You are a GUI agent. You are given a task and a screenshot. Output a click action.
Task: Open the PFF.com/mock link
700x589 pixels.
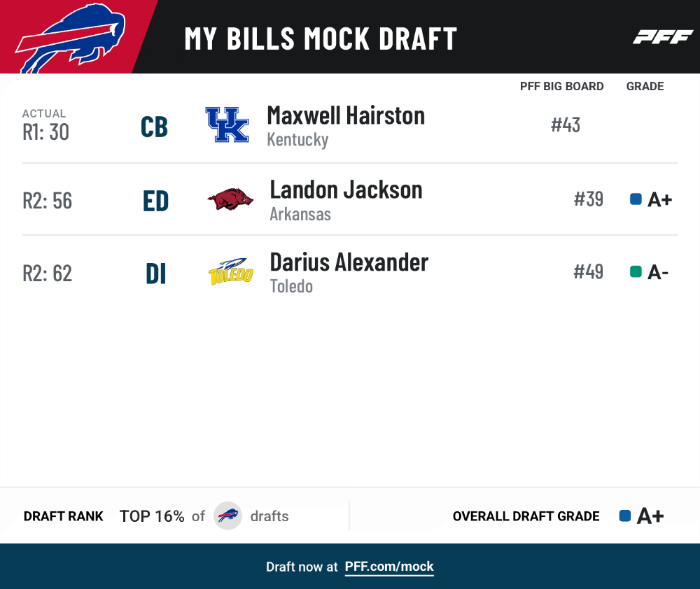pos(389,567)
